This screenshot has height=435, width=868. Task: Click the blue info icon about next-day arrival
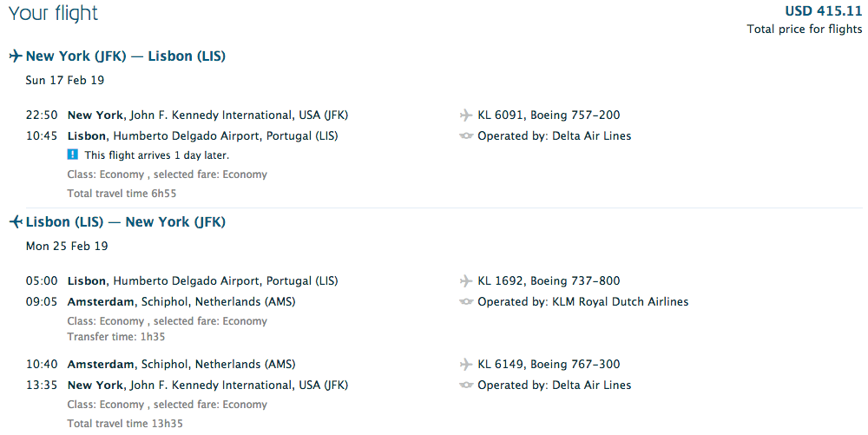[73, 155]
